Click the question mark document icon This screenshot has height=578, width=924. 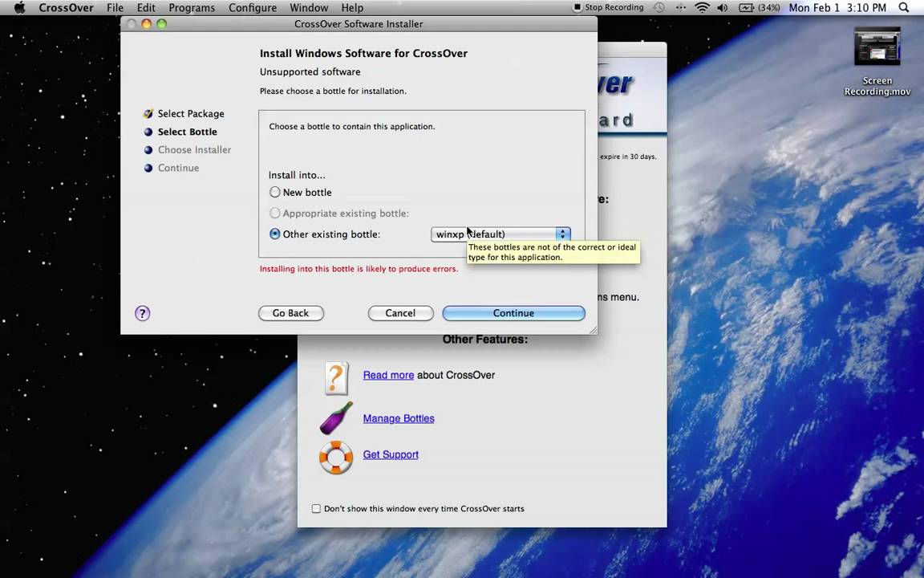337,378
